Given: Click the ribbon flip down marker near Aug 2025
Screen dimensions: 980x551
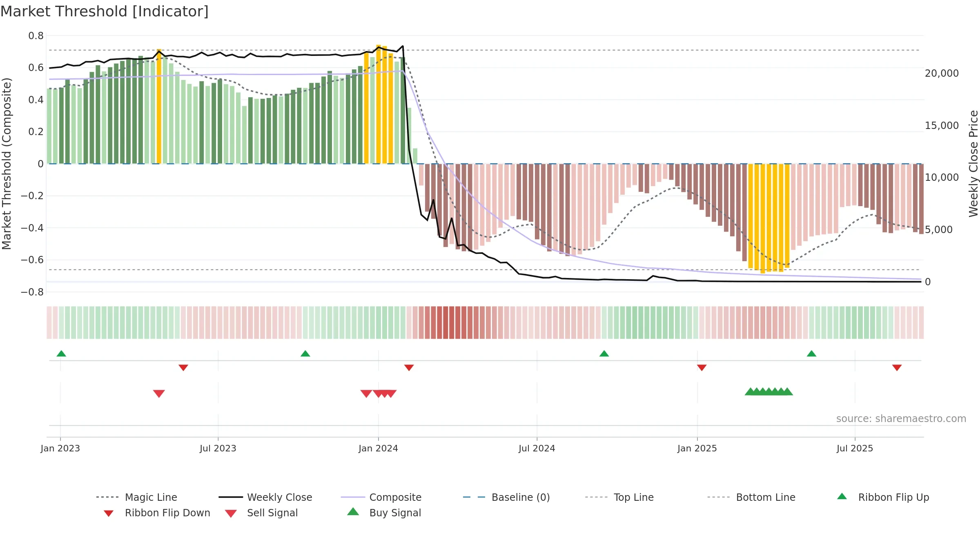Looking at the screenshot, I should pos(897,368).
